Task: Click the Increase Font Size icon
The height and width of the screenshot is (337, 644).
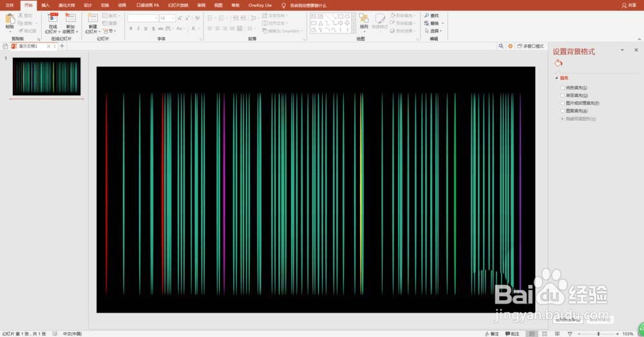Action: [180, 19]
